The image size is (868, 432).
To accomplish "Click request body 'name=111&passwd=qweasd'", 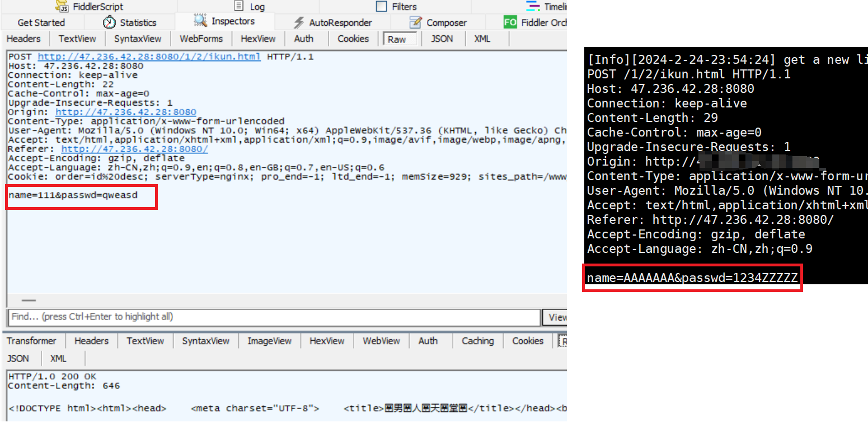I will coord(73,195).
